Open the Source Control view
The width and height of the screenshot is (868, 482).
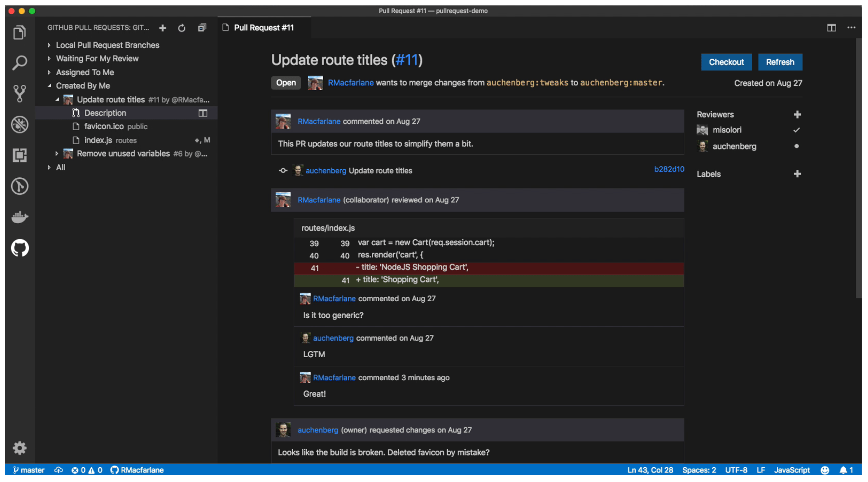click(x=19, y=94)
